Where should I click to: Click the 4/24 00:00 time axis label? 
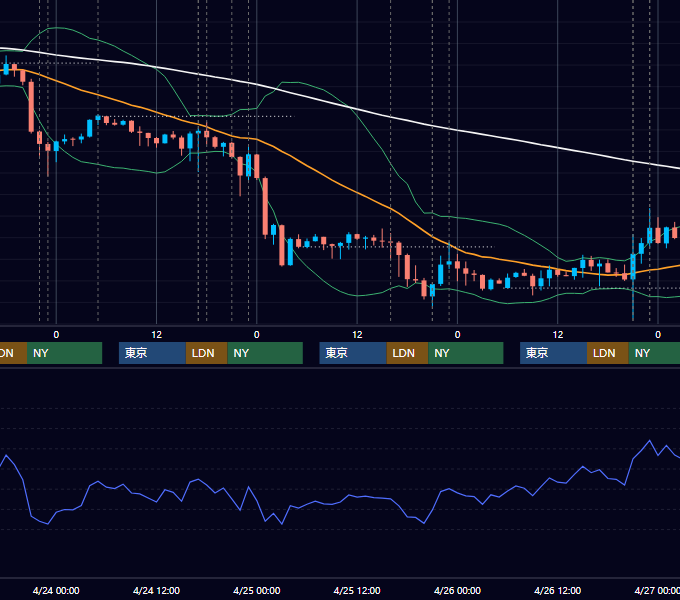tap(56, 590)
